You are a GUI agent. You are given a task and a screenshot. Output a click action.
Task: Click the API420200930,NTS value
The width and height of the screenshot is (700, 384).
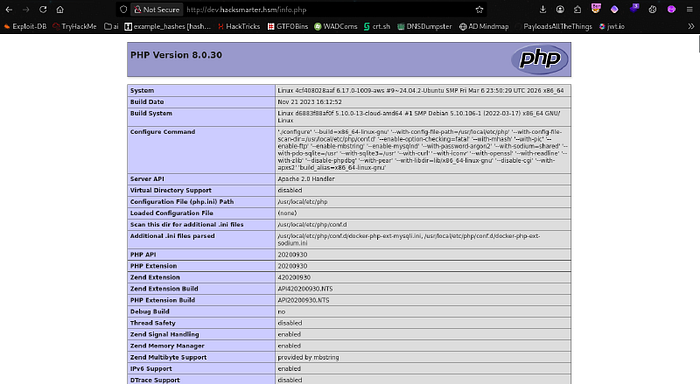[305, 289]
